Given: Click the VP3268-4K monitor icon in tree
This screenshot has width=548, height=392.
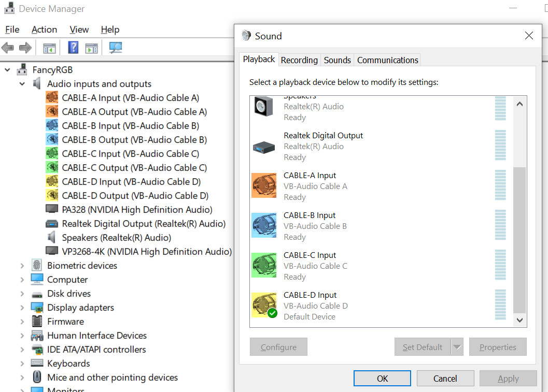Looking at the screenshot, I should (52, 251).
